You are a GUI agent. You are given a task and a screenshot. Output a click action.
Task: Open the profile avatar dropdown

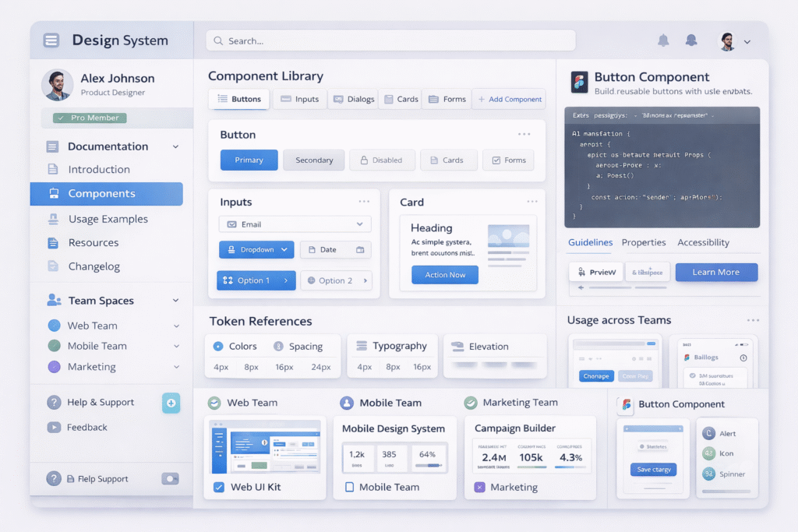[x=726, y=41]
